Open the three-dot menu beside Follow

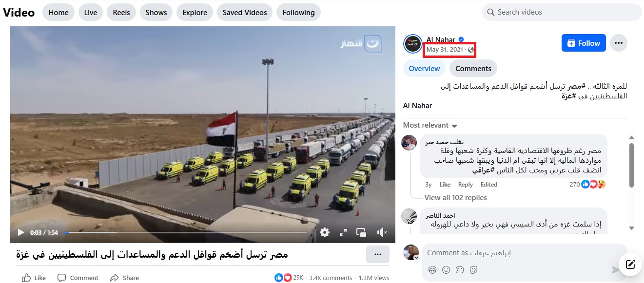pyautogui.click(x=619, y=43)
